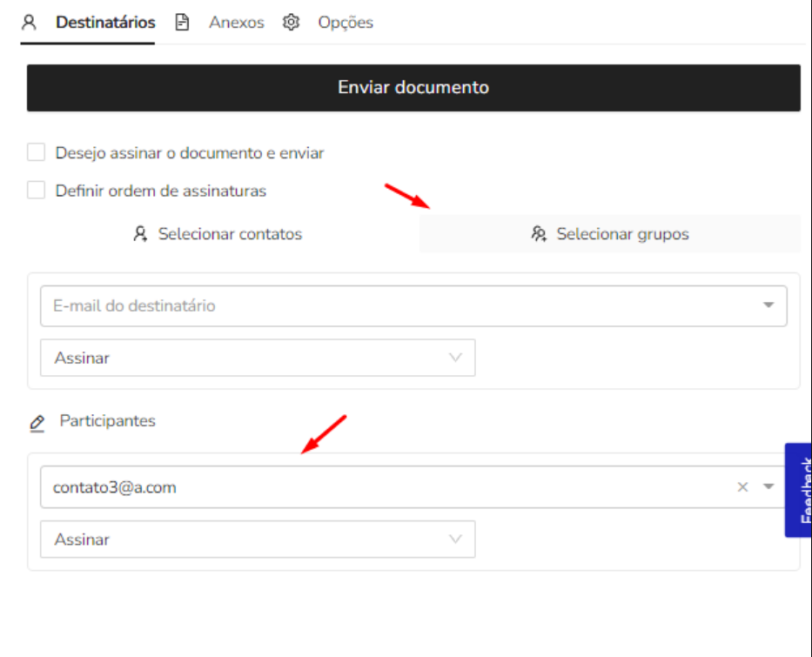The width and height of the screenshot is (812, 657).
Task: Click the Anexos document icon
Action: click(x=182, y=23)
